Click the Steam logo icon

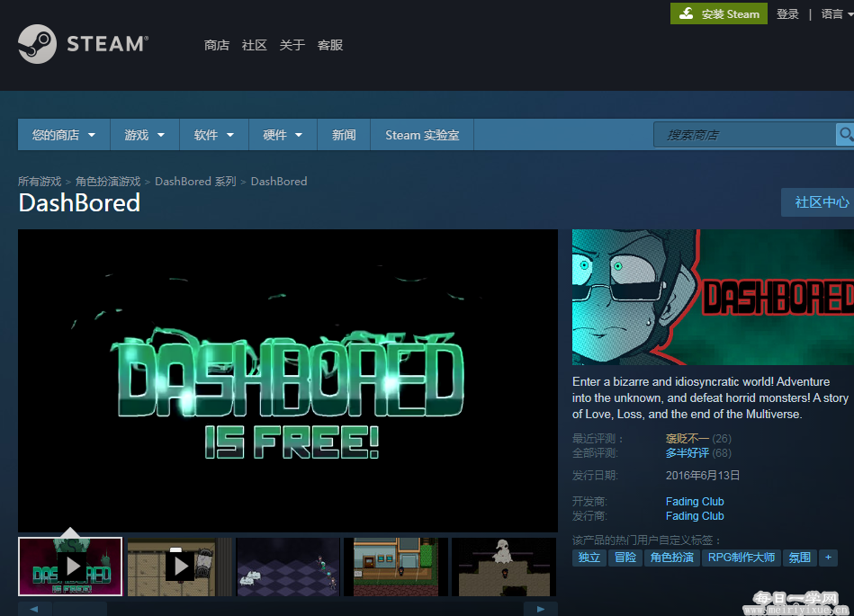tap(37, 44)
